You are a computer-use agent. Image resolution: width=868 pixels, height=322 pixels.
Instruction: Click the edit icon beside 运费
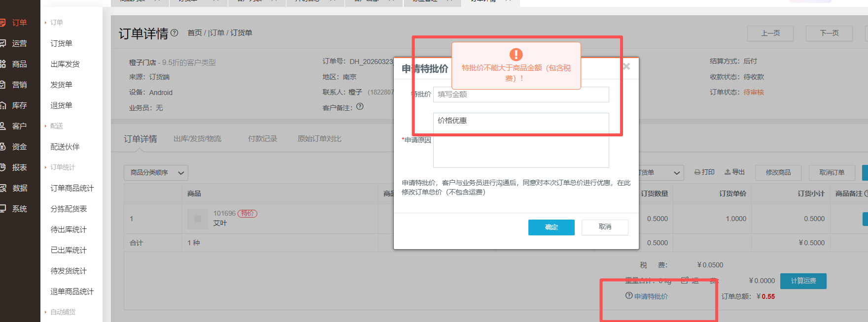[x=685, y=281]
